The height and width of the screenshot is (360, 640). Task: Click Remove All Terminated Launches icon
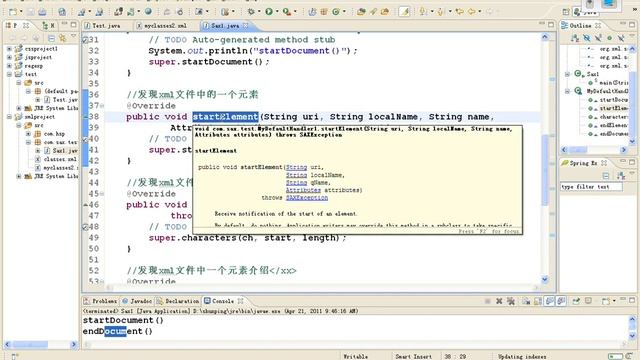[510, 301]
